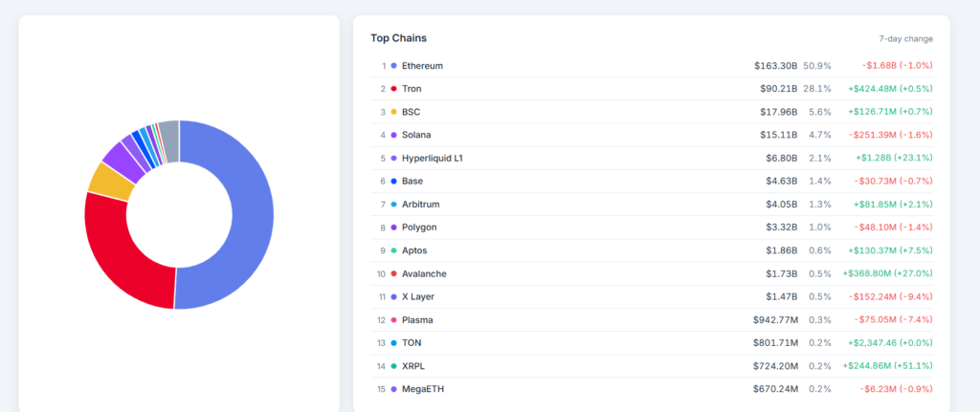Click X Layer's -$152.24M (-9.4%) change
Viewport: 980px width, 412px height.
(891, 296)
